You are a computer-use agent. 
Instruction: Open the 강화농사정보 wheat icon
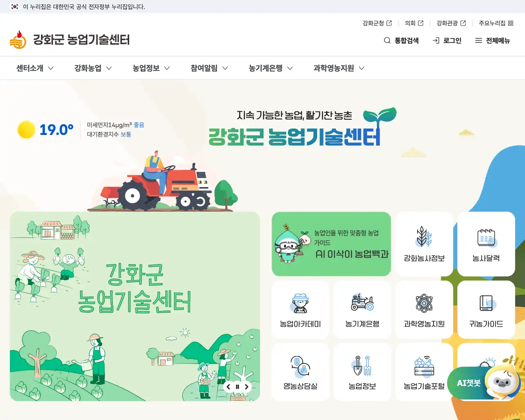tap(424, 237)
